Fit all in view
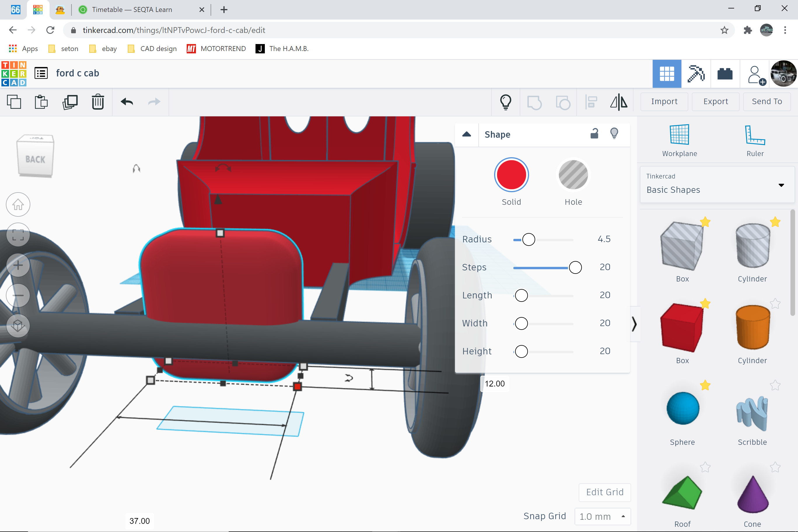 (18, 235)
